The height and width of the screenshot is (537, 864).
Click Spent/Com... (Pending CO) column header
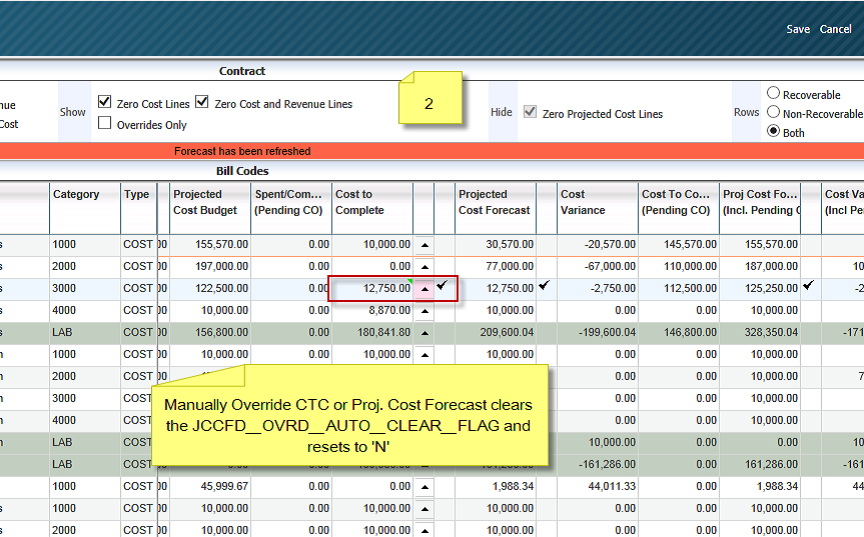(291, 208)
